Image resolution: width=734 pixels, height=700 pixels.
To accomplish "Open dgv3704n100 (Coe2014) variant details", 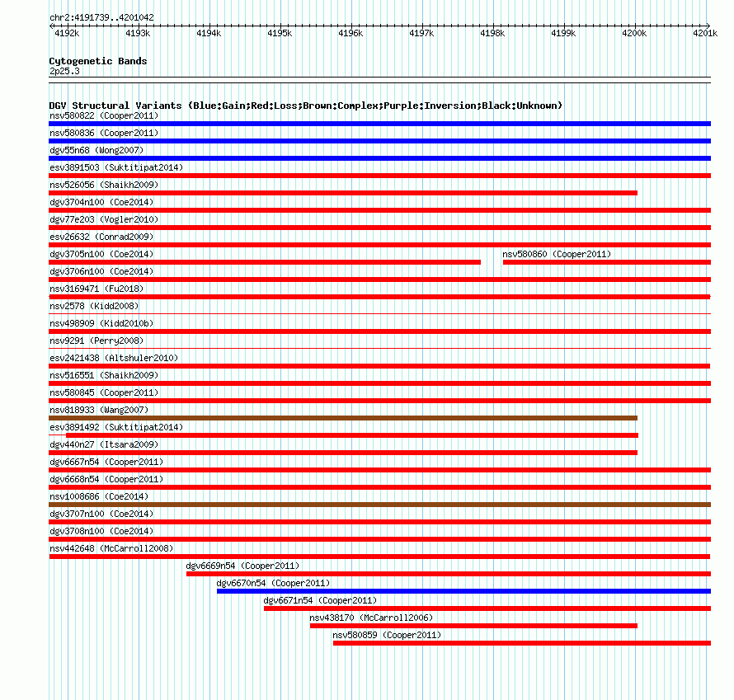I will point(101,202).
